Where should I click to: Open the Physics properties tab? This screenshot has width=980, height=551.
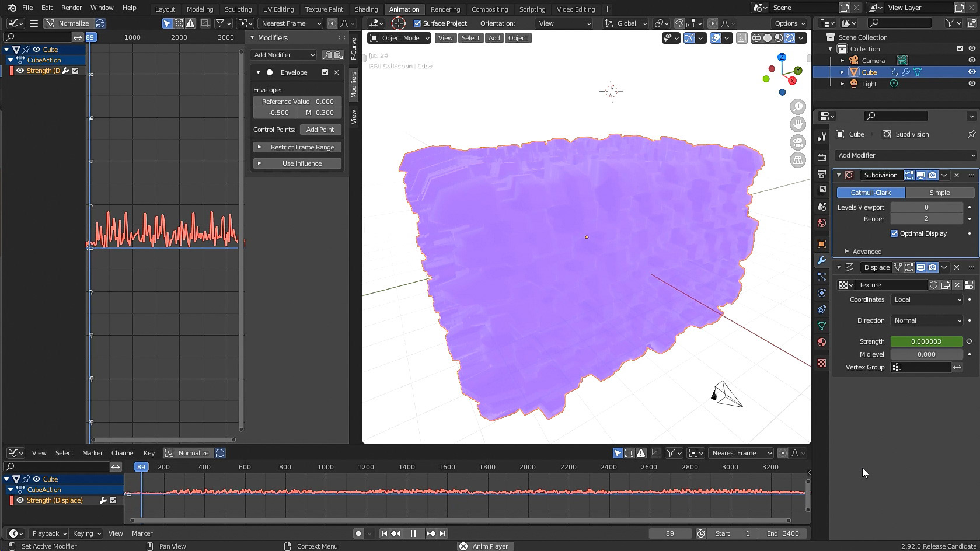click(x=822, y=293)
